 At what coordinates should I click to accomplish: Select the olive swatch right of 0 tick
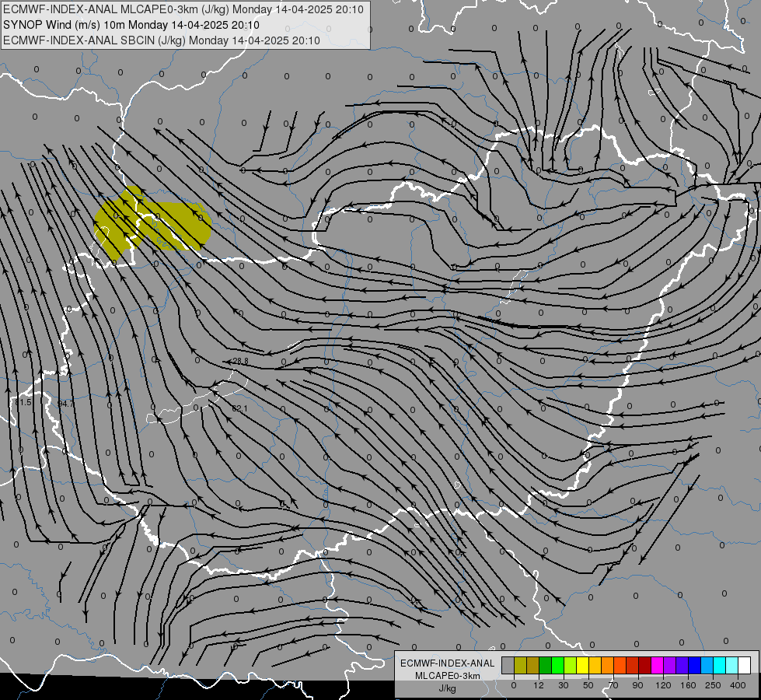point(520,665)
